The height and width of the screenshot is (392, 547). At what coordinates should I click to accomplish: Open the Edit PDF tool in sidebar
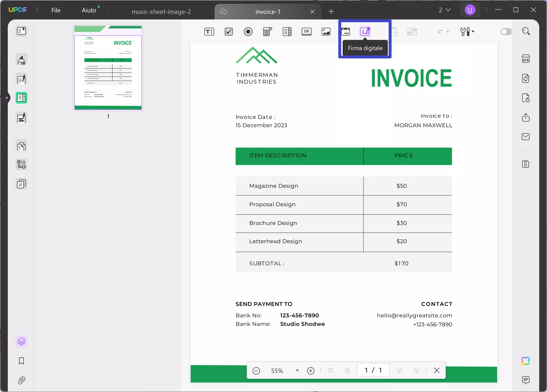pyautogui.click(x=21, y=79)
